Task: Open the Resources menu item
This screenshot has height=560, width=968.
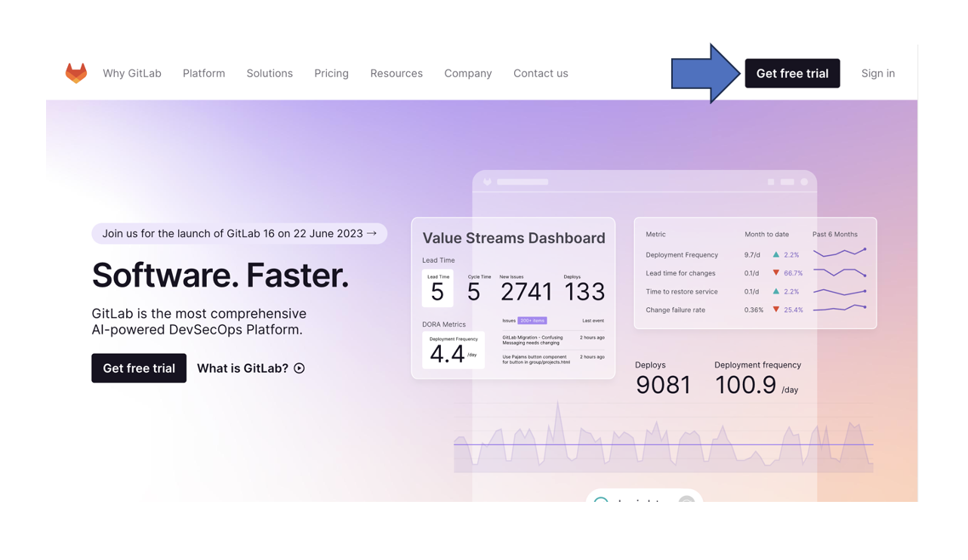Action: (396, 73)
